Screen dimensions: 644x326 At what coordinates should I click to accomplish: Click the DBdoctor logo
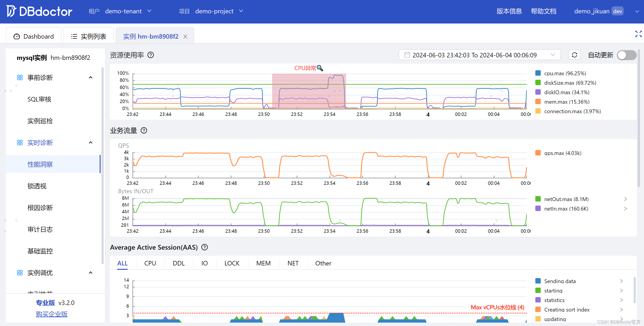point(39,11)
